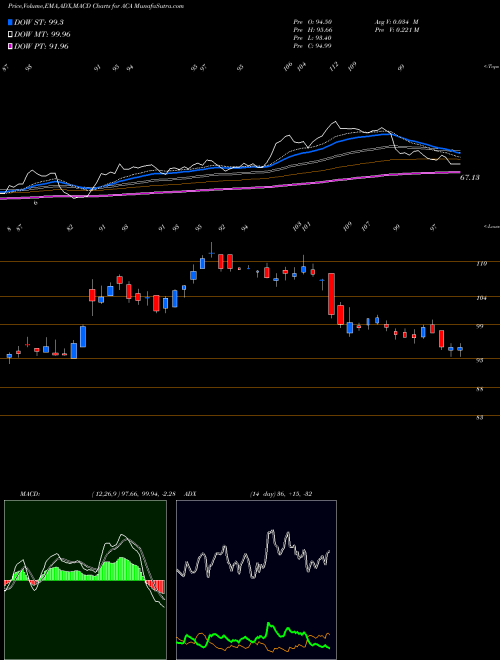Click the '<Tops' label at right edge
The height and width of the screenshot is (660, 500).
pos(492,67)
